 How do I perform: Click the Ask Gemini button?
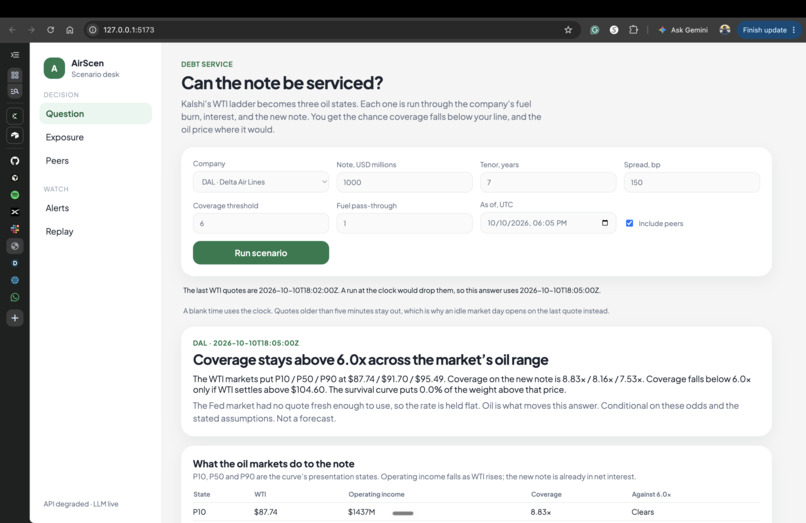point(683,30)
